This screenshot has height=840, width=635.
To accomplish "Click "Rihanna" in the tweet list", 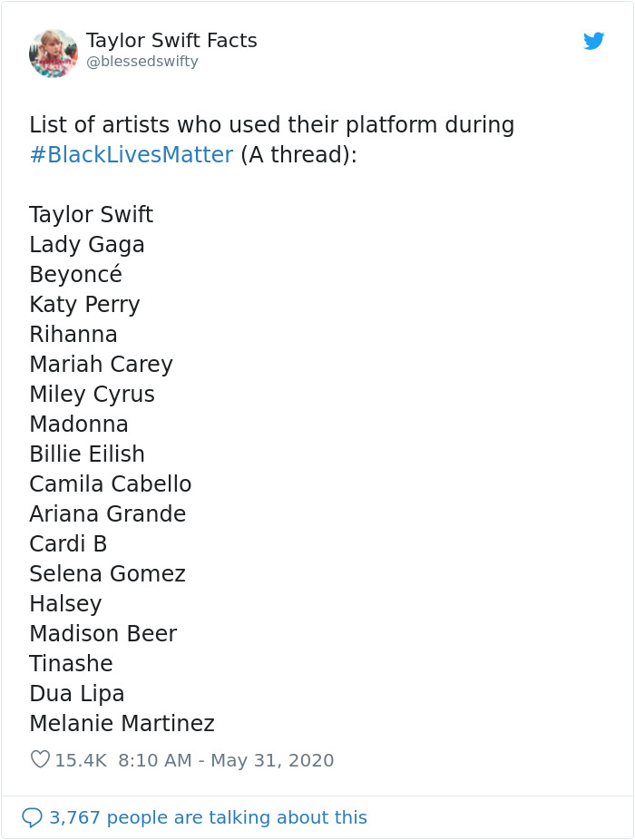I will point(73,335).
